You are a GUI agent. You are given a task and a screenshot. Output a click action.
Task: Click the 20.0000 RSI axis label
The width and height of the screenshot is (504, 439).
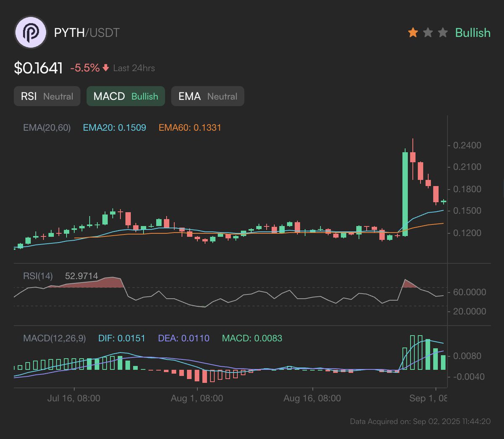[470, 311]
